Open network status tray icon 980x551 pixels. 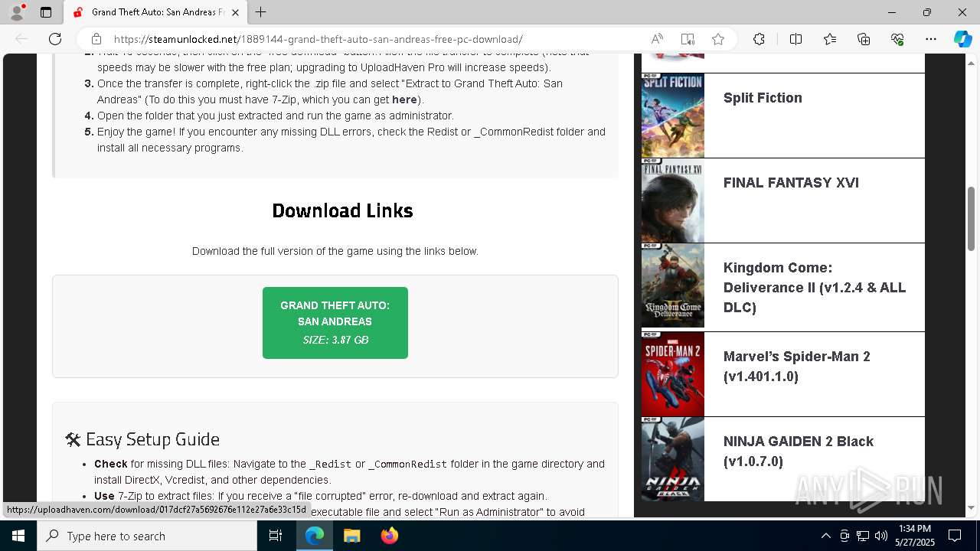863,536
